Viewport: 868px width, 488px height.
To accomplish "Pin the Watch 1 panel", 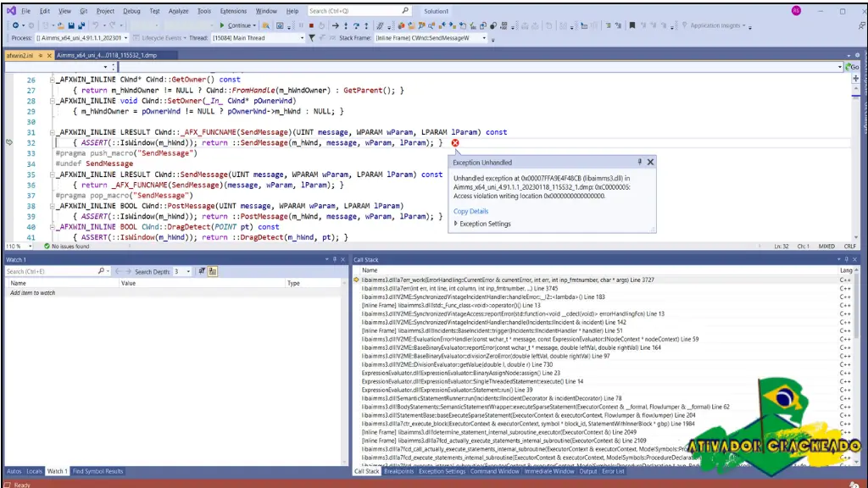I will point(334,259).
